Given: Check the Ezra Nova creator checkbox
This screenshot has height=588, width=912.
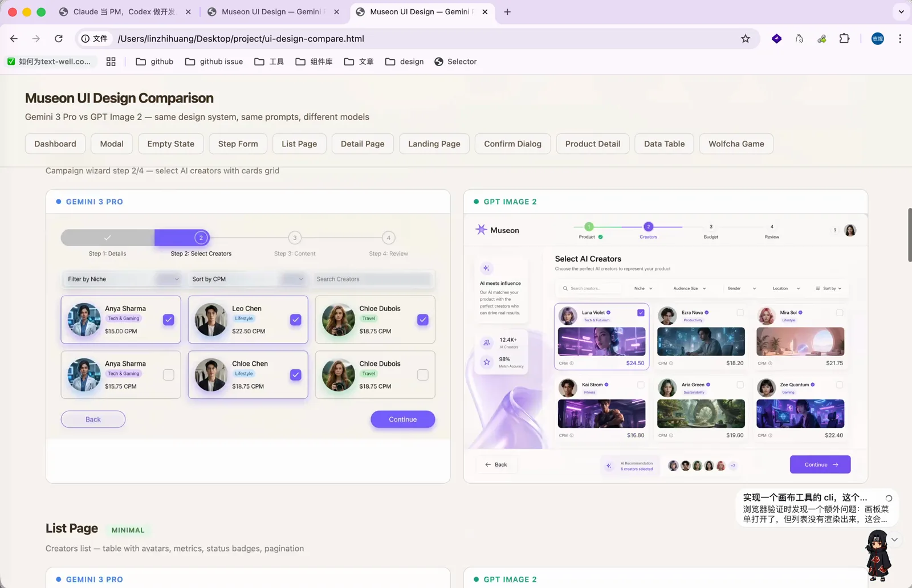Looking at the screenshot, I should pos(740,313).
